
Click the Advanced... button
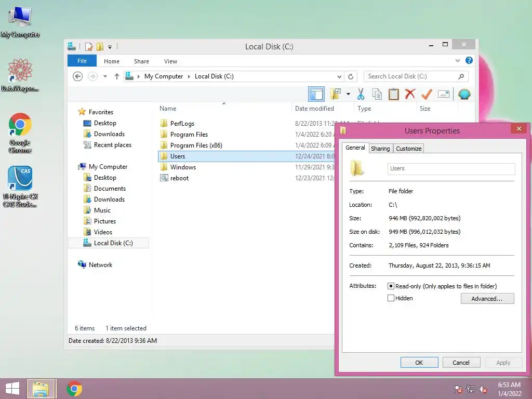487,299
